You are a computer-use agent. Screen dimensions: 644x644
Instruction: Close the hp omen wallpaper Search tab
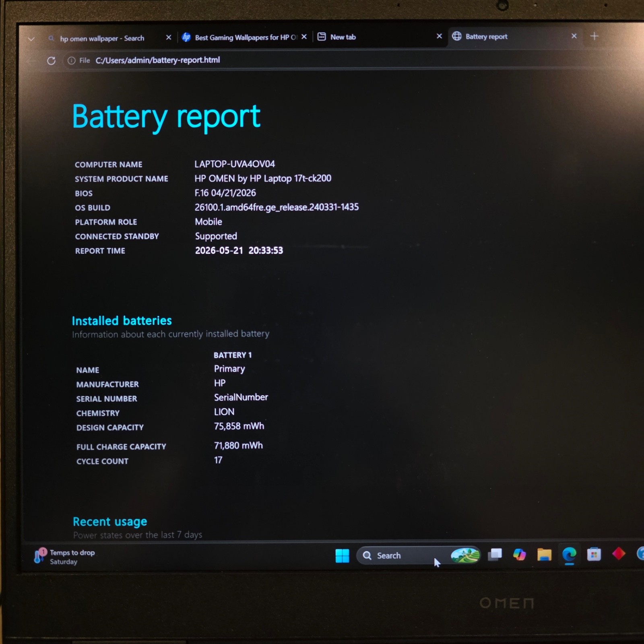coord(169,37)
